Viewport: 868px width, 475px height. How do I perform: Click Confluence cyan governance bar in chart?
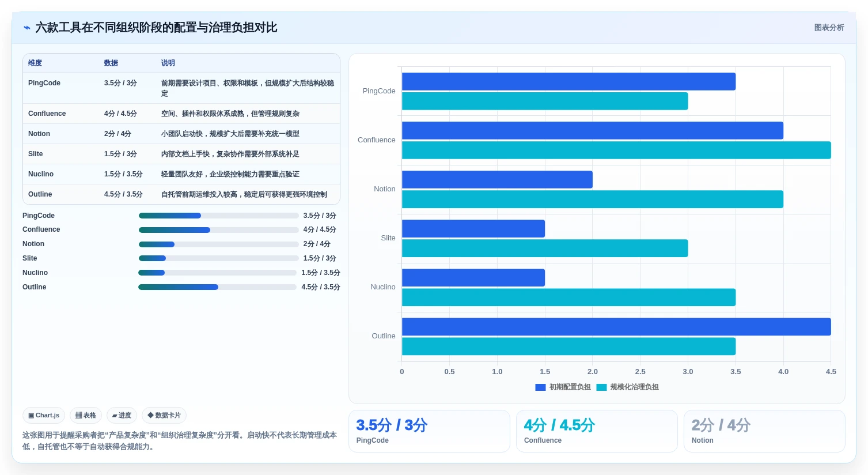(x=616, y=150)
